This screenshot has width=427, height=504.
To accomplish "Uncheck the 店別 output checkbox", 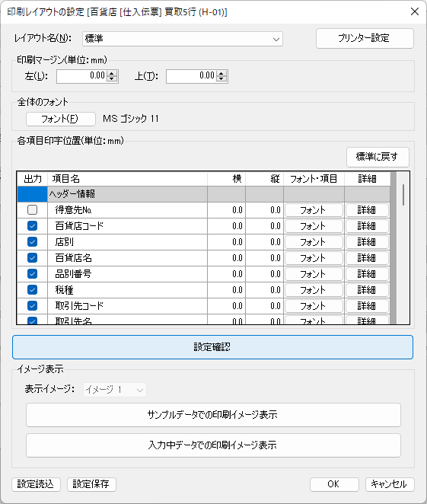I will (x=32, y=241).
